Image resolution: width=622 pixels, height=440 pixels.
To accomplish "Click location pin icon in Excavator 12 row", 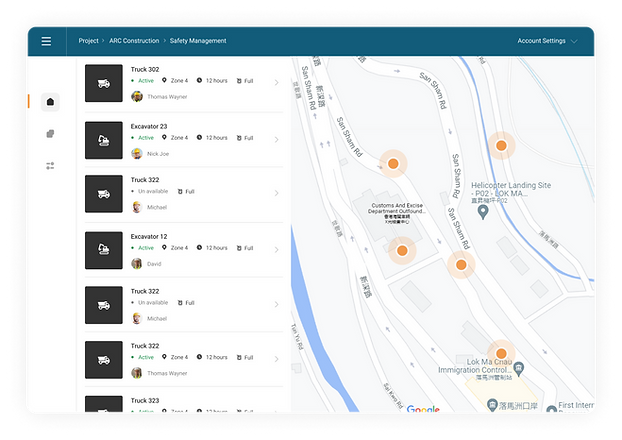I will tap(164, 248).
